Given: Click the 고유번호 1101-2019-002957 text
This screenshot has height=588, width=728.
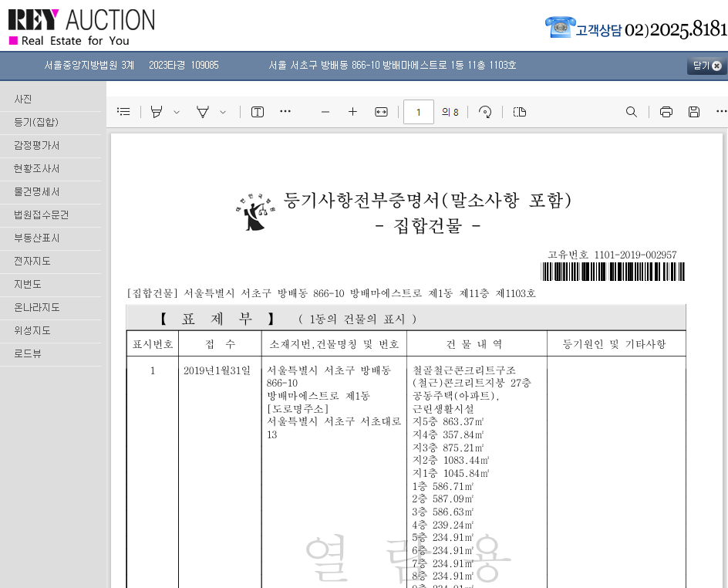Looking at the screenshot, I should (612, 255).
